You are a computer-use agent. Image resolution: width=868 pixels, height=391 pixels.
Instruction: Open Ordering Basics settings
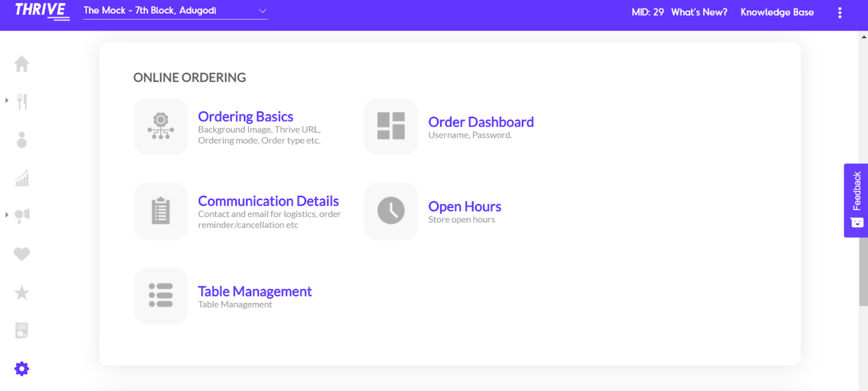point(246,117)
